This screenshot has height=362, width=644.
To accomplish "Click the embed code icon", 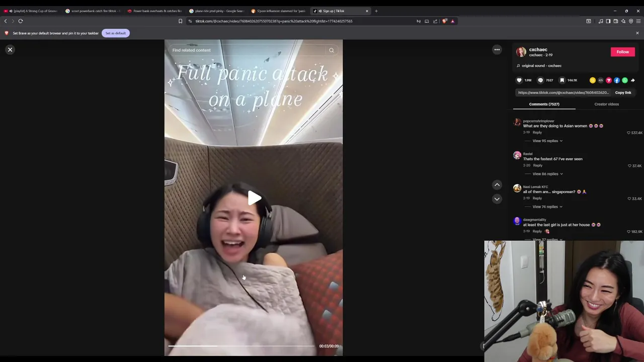I will pos(601,80).
